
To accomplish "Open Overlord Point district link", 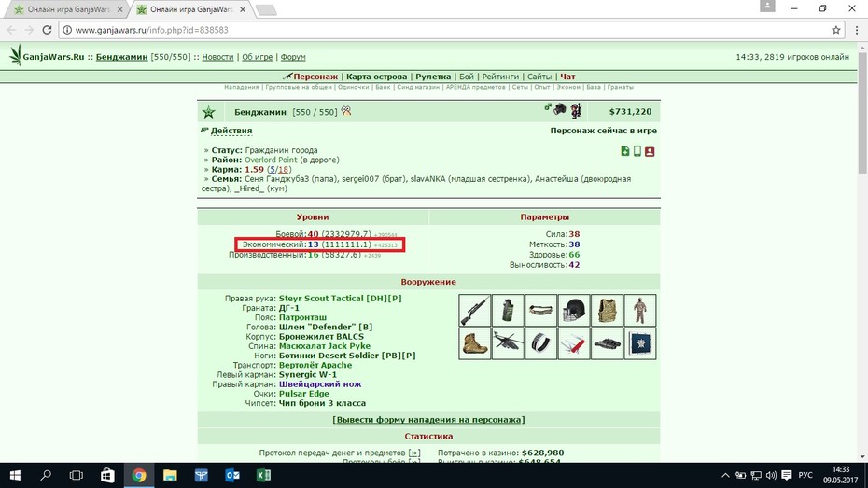I will tap(271, 160).
